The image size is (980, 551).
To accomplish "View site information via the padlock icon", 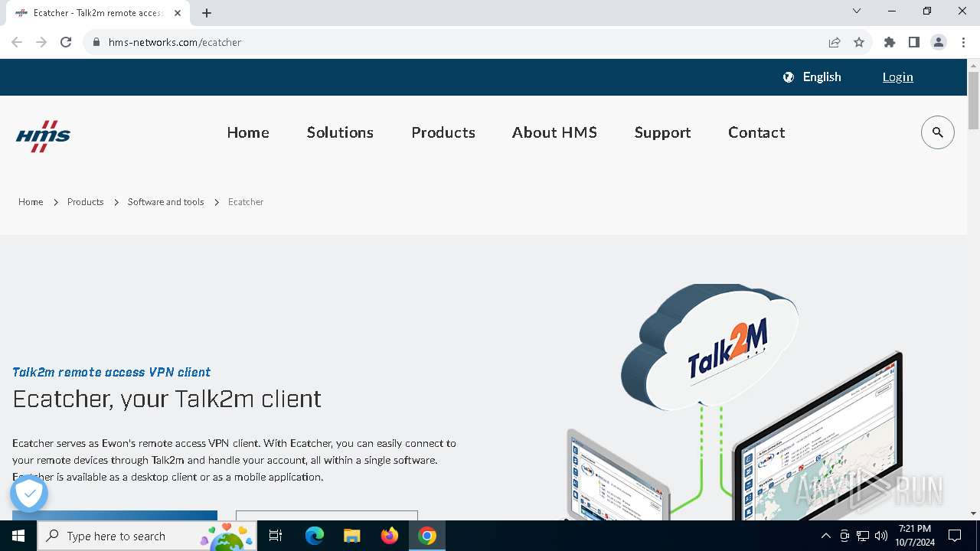I will pyautogui.click(x=96, y=42).
